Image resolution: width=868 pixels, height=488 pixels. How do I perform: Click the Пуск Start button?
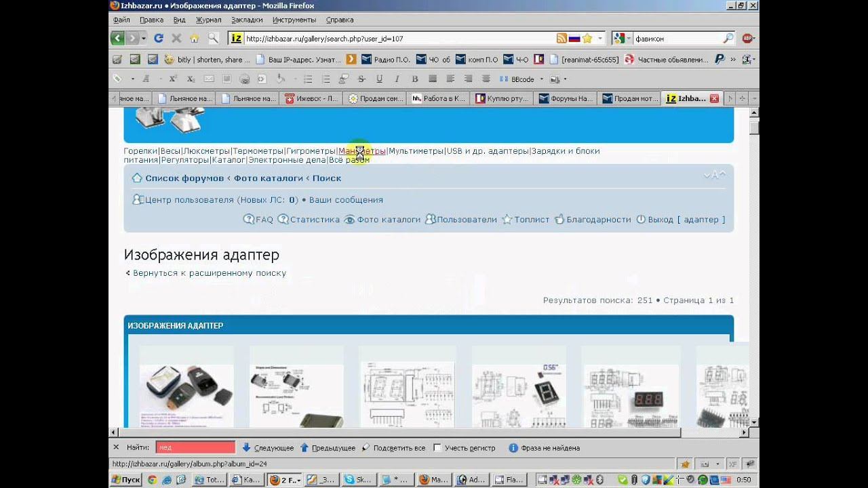[126, 480]
